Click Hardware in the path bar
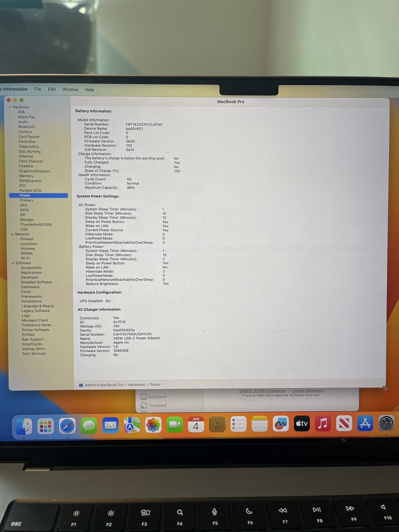The width and height of the screenshot is (399, 532). (136, 385)
